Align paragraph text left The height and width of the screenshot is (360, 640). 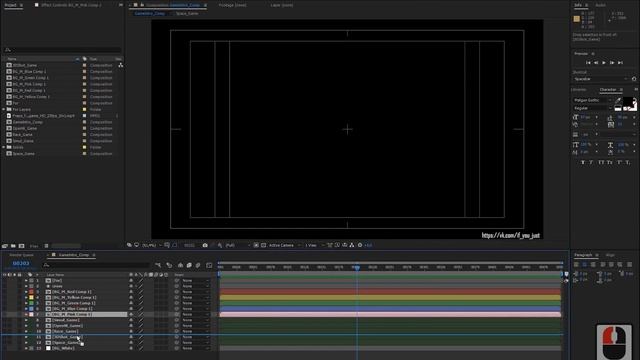(576, 264)
